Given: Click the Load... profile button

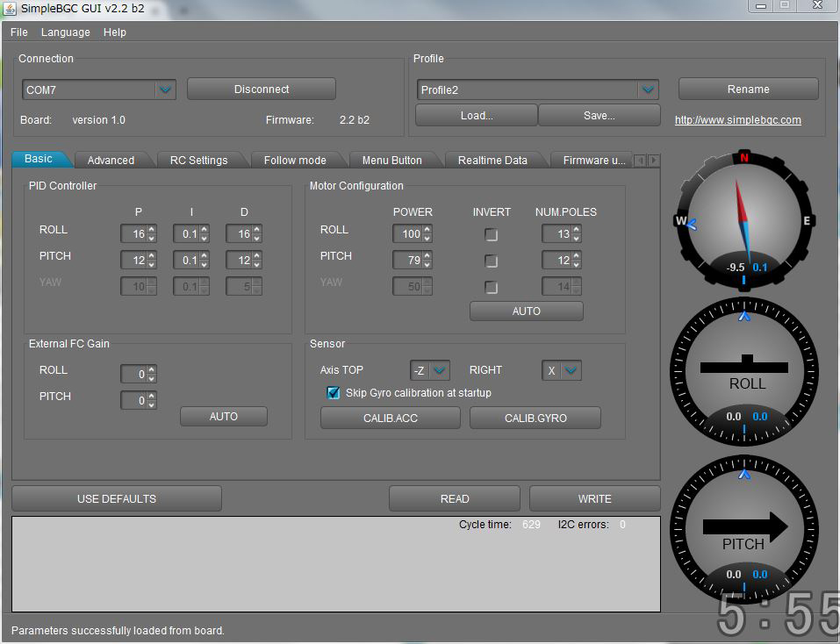Looking at the screenshot, I should pos(477,115).
